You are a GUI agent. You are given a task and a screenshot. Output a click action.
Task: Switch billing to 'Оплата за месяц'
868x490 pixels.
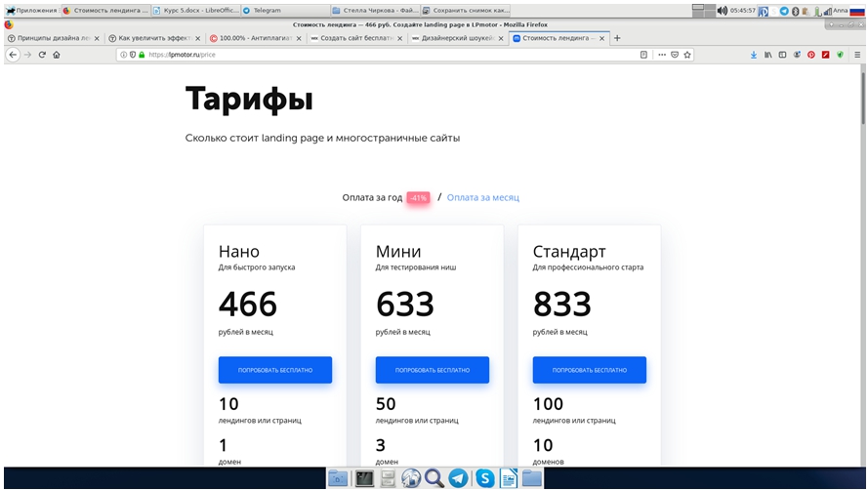coord(483,197)
